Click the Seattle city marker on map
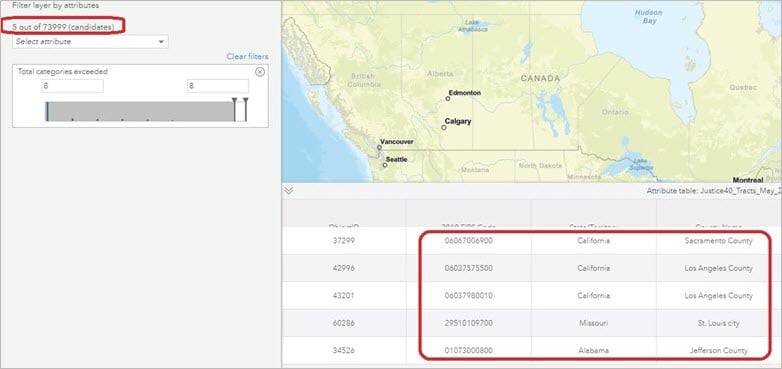The image size is (782, 369). pyautogui.click(x=385, y=165)
